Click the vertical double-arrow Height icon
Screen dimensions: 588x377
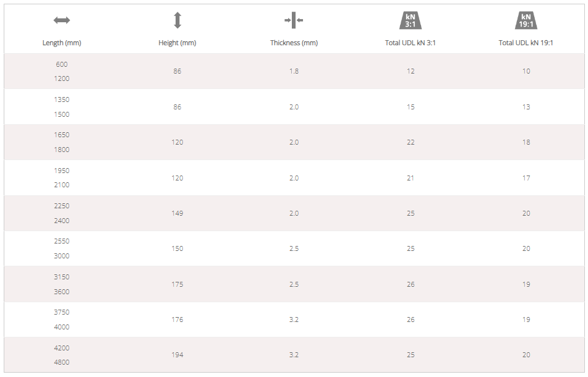pyautogui.click(x=177, y=20)
